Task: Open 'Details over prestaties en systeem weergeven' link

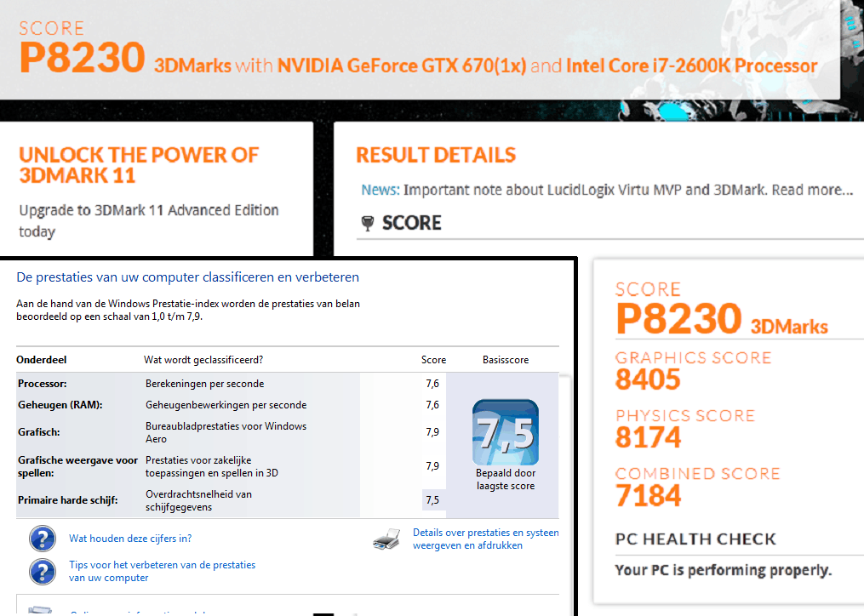Action: [485, 539]
